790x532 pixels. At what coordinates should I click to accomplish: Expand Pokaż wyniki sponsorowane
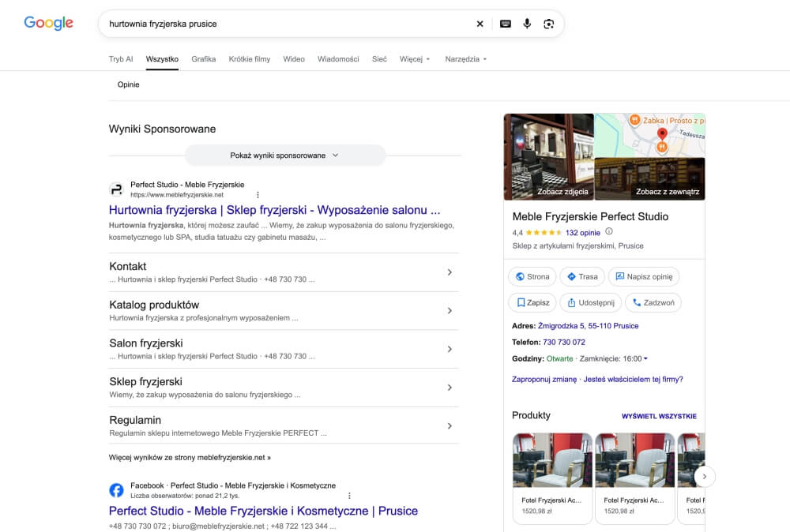coord(284,155)
